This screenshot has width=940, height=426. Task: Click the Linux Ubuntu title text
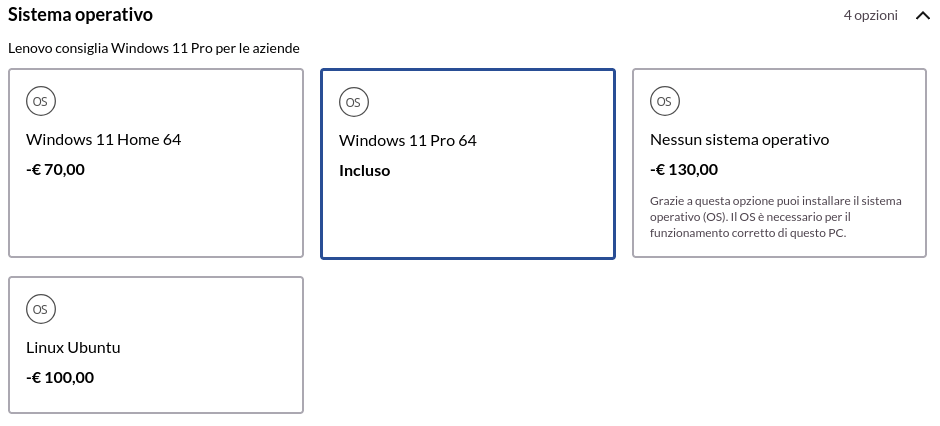(73, 348)
